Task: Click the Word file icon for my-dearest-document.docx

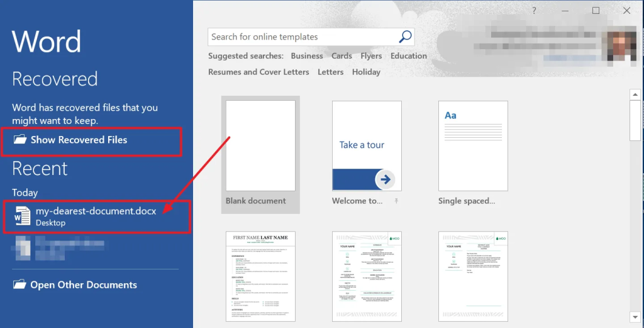Action: (22, 216)
